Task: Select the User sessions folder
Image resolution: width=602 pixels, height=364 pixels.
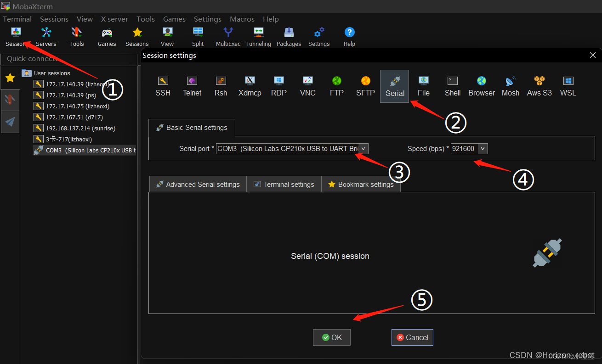Action: [46, 73]
